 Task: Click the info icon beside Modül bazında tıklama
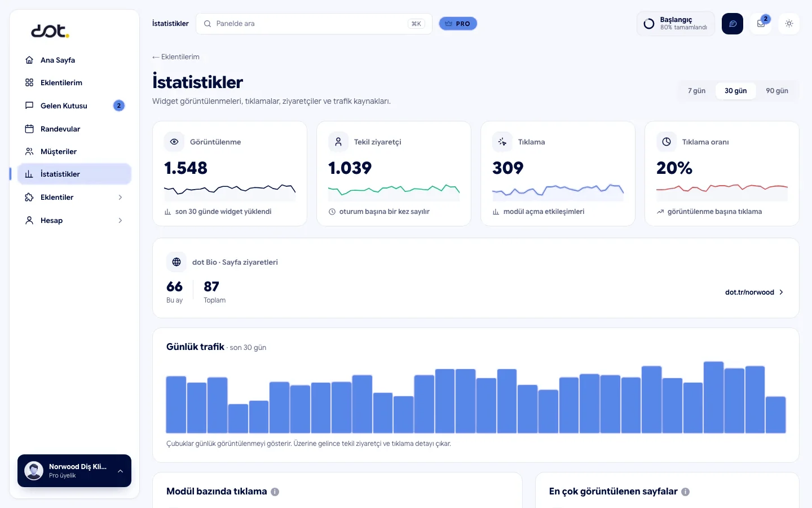click(x=275, y=492)
